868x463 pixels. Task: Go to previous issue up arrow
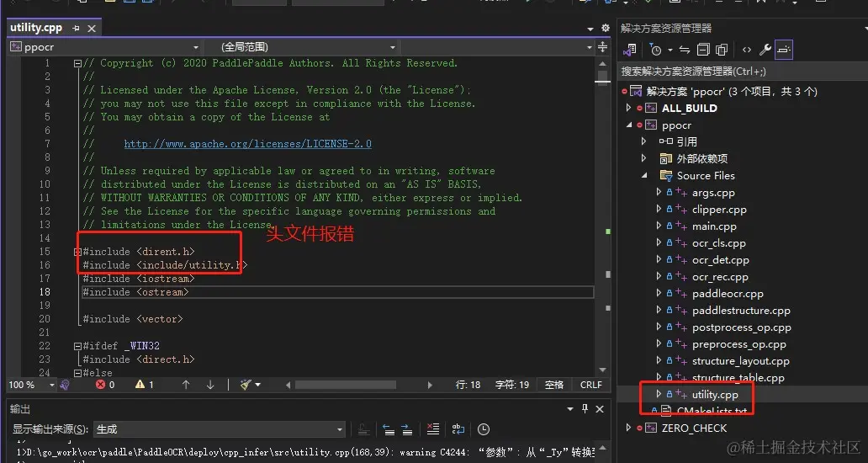pyautogui.click(x=186, y=385)
